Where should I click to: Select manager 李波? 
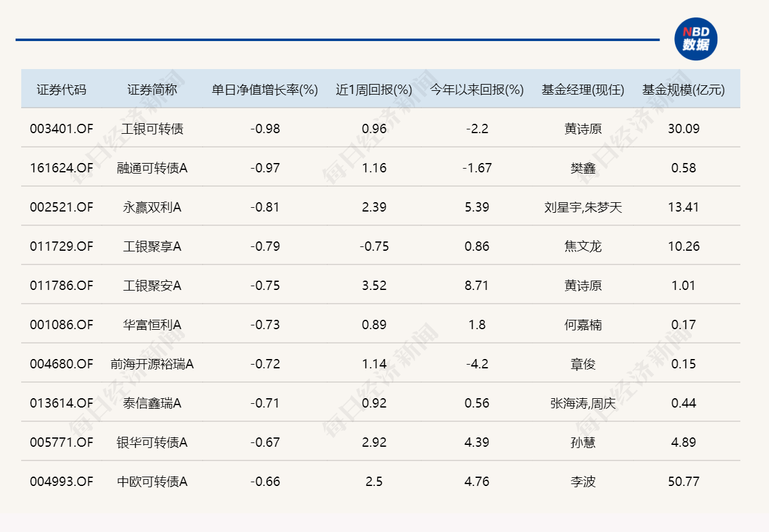coord(583,482)
